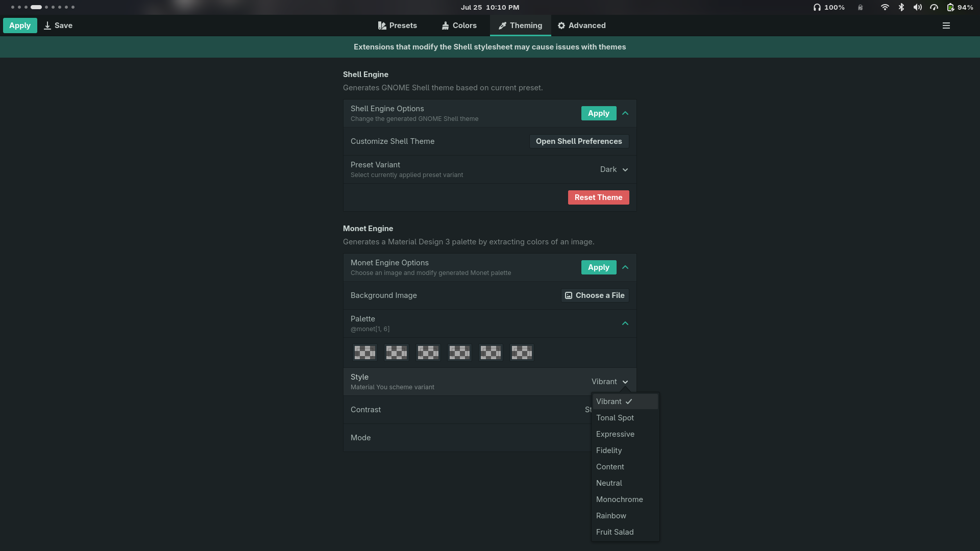Choose Tonal Spot style
Image resolution: width=980 pixels, height=551 pixels.
pyautogui.click(x=625, y=418)
